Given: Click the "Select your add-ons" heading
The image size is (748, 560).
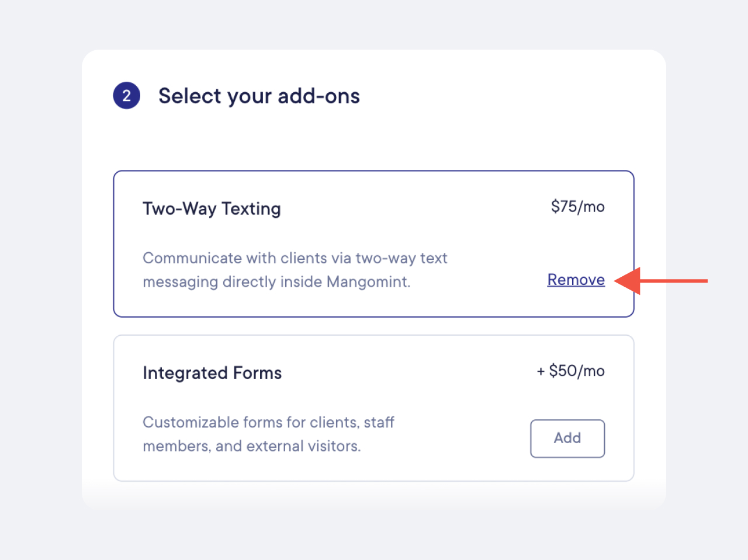Looking at the screenshot, I should pyautogui.click(x=259, y=96).
